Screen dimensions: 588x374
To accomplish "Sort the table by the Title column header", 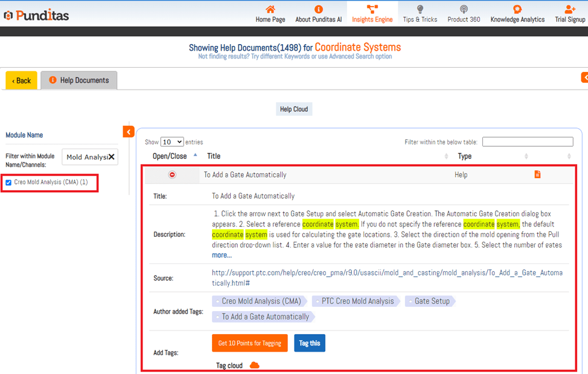I will pos(214,156).
